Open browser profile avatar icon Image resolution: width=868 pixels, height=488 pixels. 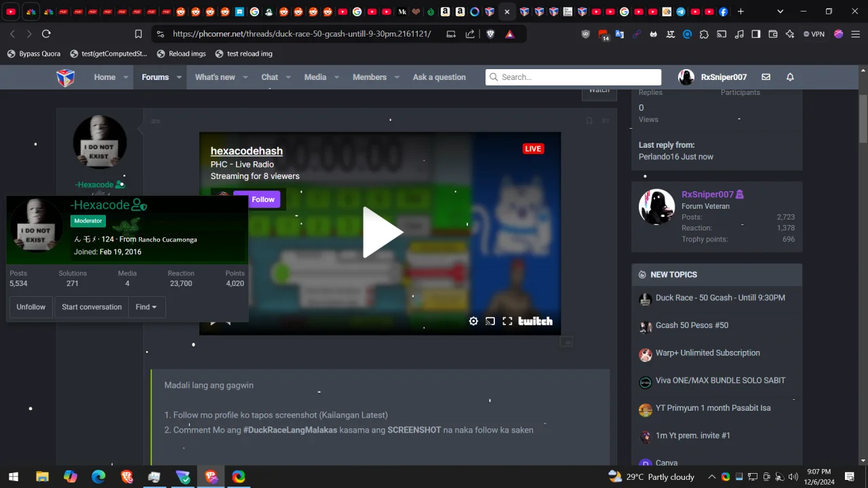(x=838, y=34)
